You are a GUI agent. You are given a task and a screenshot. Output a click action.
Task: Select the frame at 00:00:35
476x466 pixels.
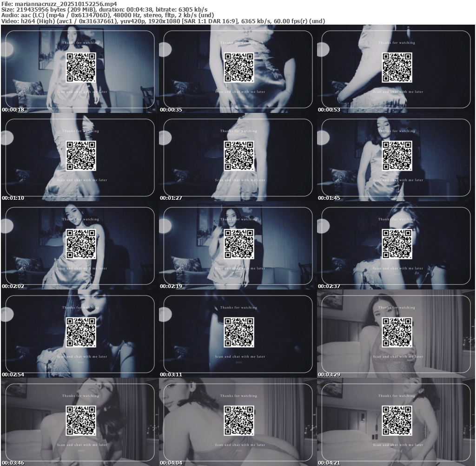[238, 69]
